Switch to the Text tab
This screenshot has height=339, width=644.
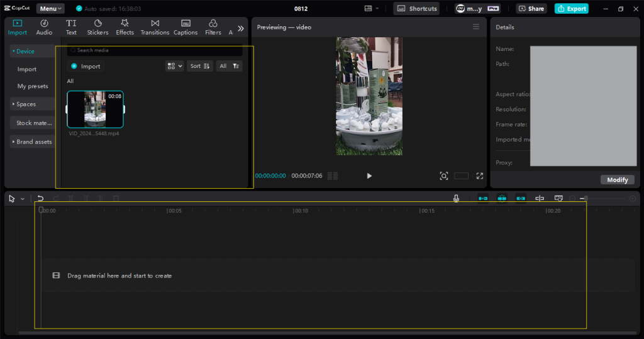[x=71, y=27]
